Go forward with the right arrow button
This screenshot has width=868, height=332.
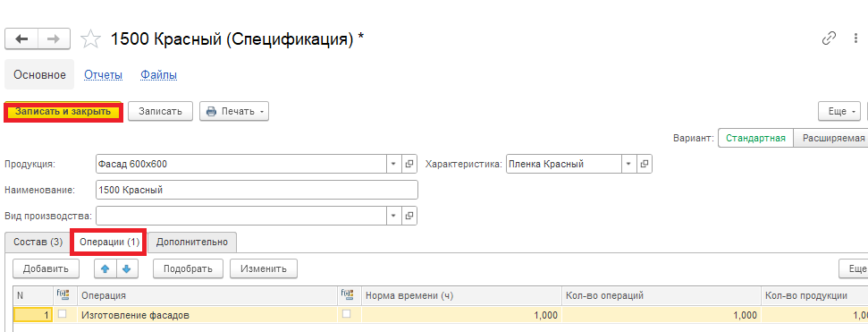[x=54, y=39]
